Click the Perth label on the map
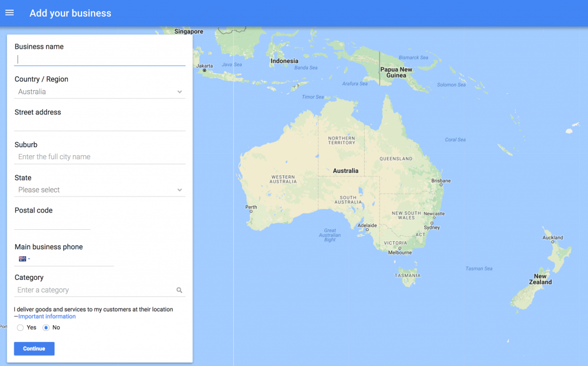This screenshot has height=366, width=588. pos(252,207)
